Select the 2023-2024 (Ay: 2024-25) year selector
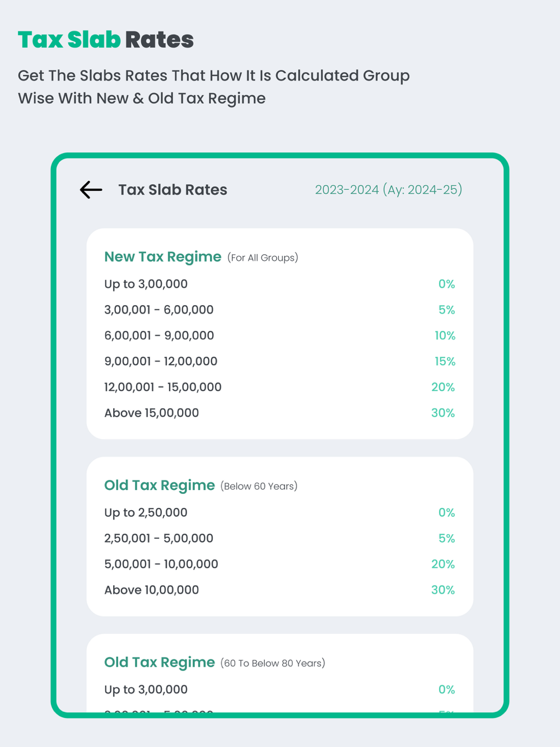Viewport: 560px width, 747px height. 388,190
